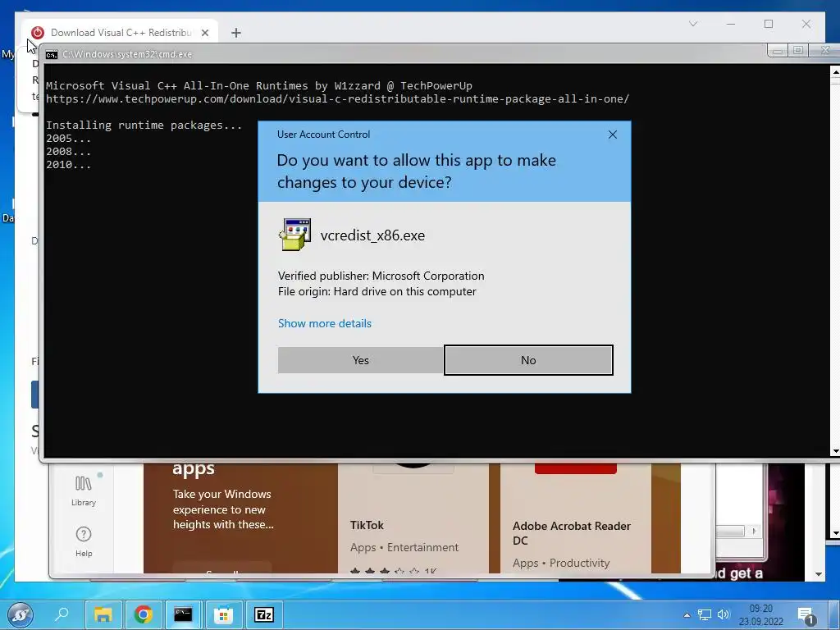Open Help in Microsoft Store sidebar
840x630 pixels.
(x=84, y=541)
